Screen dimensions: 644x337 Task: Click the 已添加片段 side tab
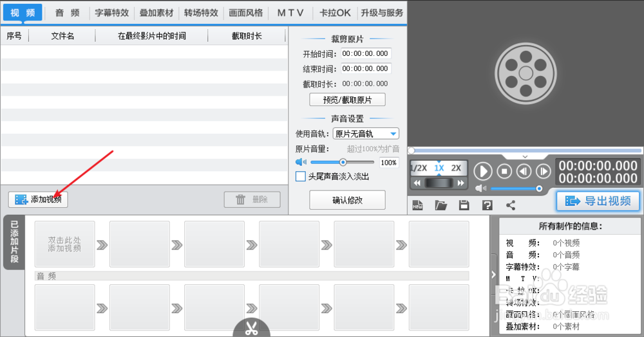coord(14,242)
